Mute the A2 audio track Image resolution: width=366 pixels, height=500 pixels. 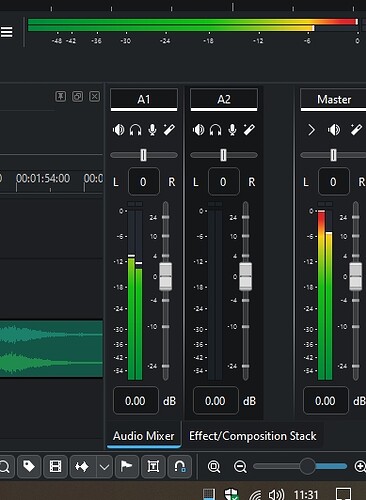click(x=198, y=130)
